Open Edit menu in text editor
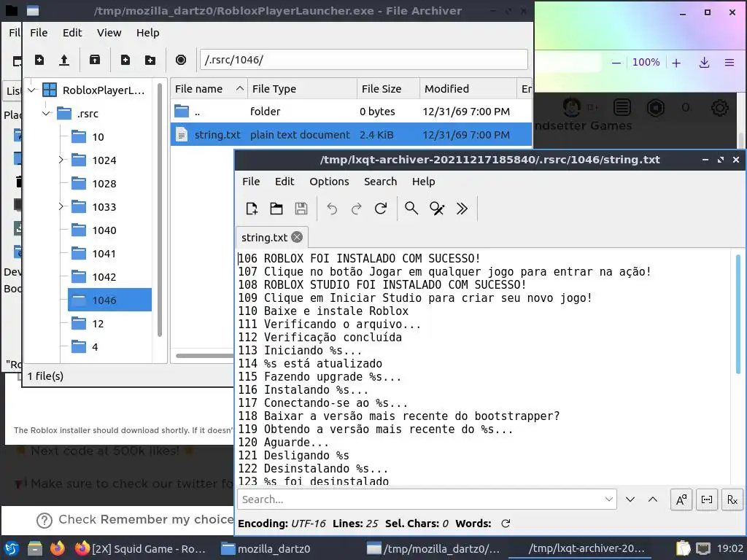This screenshot has width=747, height=560. tap(285, 182)
